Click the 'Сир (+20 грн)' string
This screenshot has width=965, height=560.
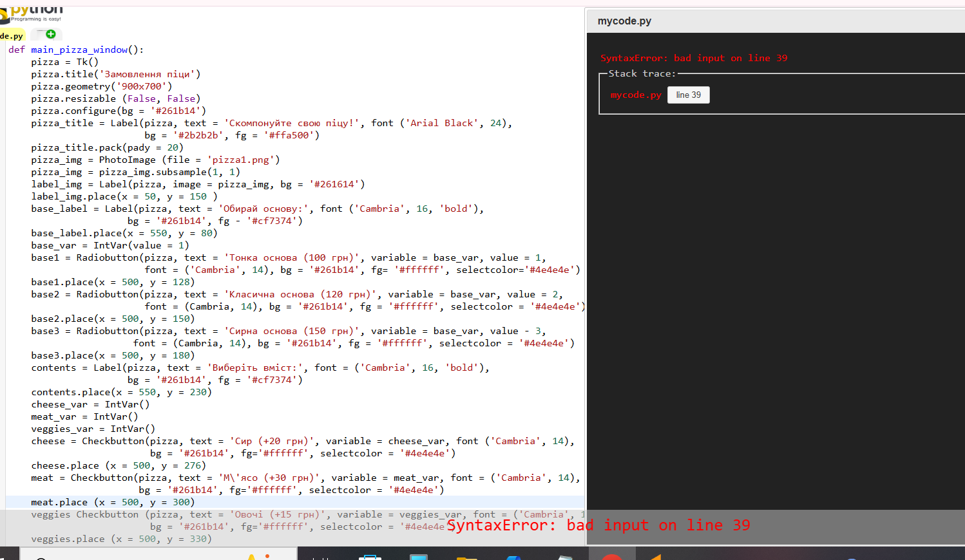tap(272, 441)
